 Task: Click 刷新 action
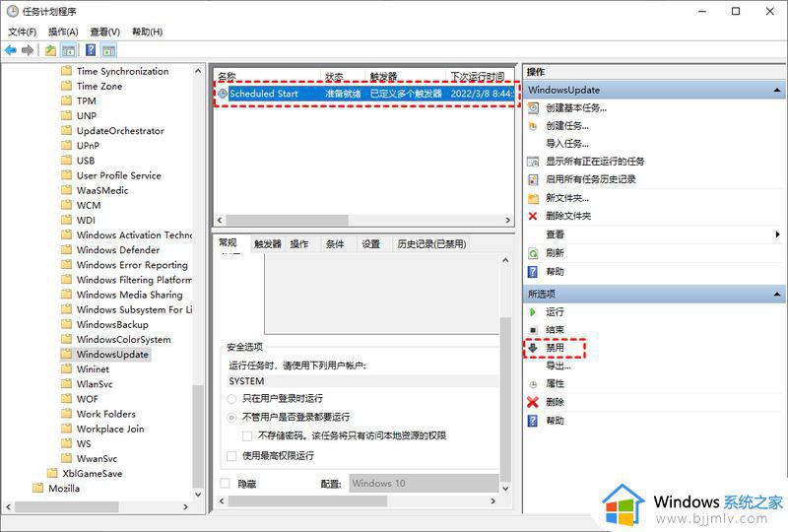point(555,253)
